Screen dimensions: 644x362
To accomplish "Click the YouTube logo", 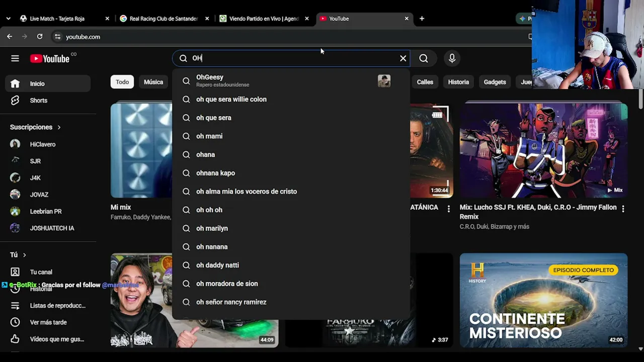I will point(49,58).
